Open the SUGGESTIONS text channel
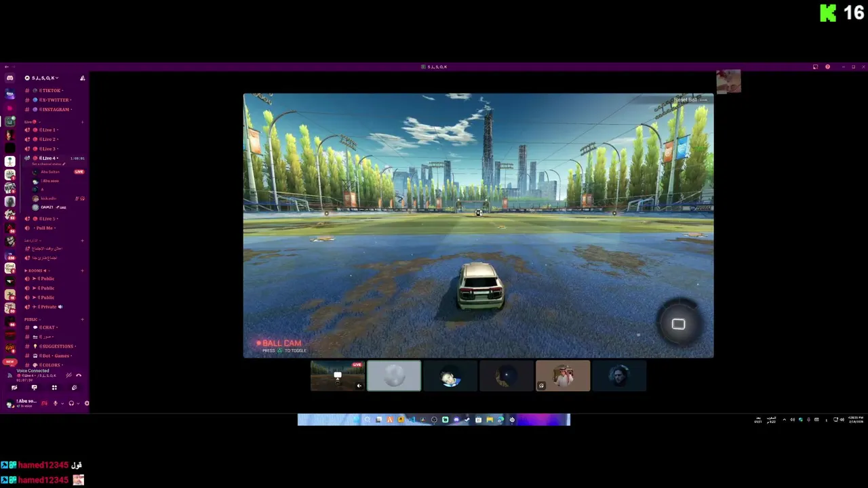Image resolution: width=868 pixels, height=488 pixels. point(54,346)
